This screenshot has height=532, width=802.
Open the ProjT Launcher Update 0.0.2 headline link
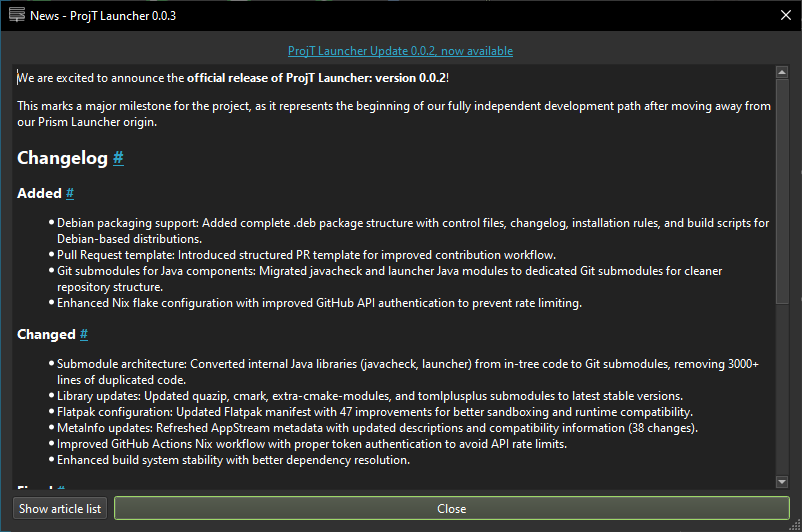click(x=400, y=51)
